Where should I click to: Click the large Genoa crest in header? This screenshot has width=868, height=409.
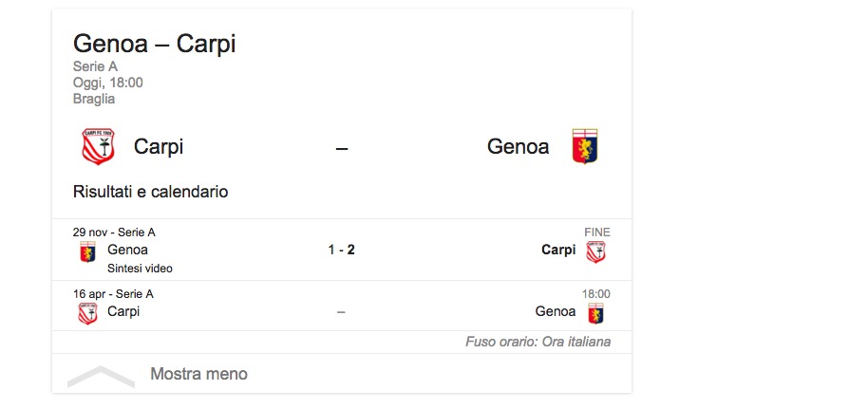(584, 147)
